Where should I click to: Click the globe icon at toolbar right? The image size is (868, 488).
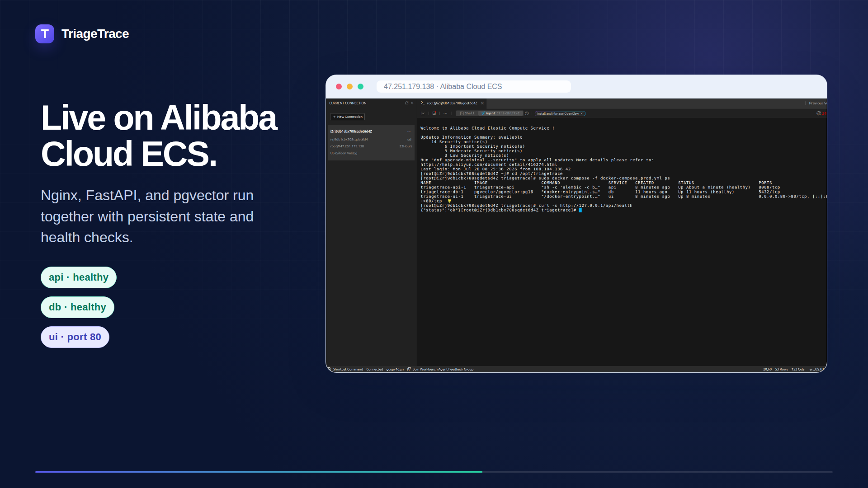tap(819, 113)
